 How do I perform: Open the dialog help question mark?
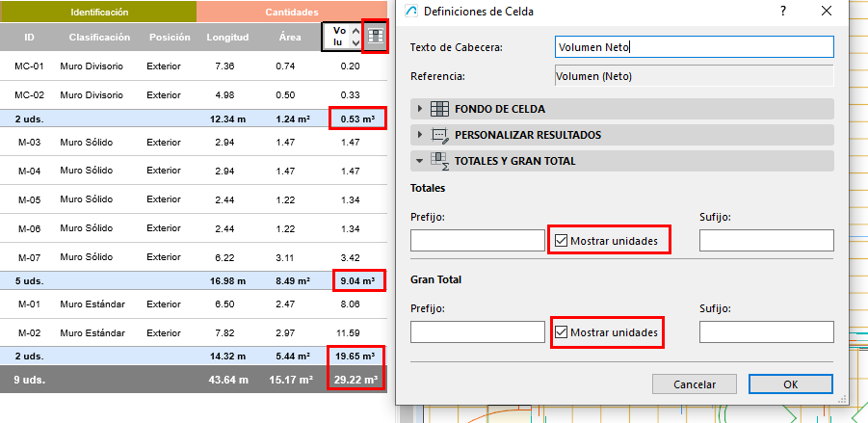click(783, 11)
